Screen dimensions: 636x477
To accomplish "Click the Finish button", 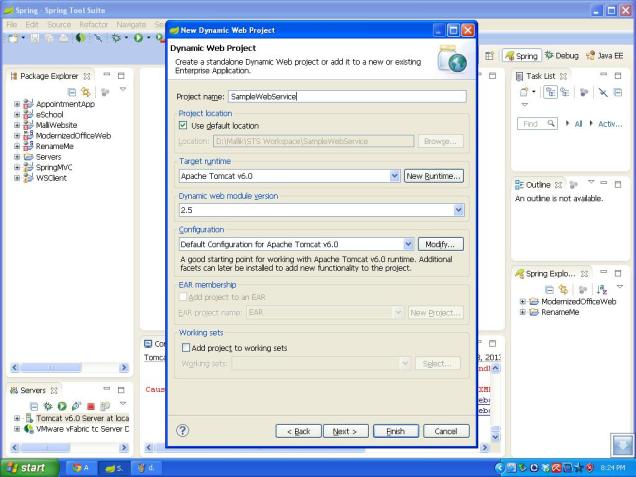I will pos(395,431).
